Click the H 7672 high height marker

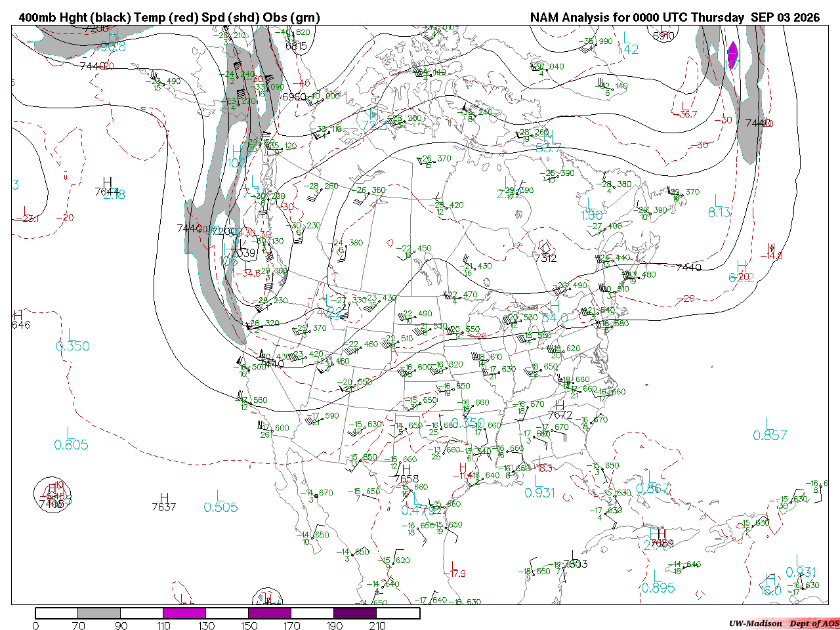tap(560, 410)
